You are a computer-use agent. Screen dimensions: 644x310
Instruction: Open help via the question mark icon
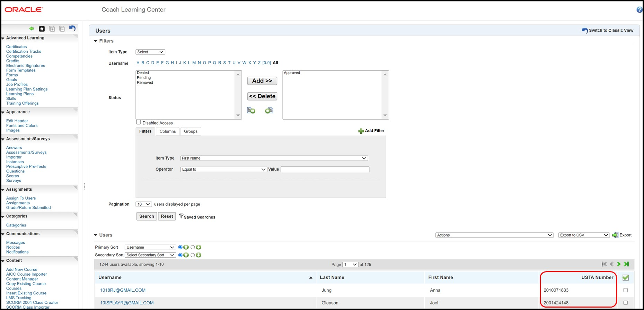(640, 10)
